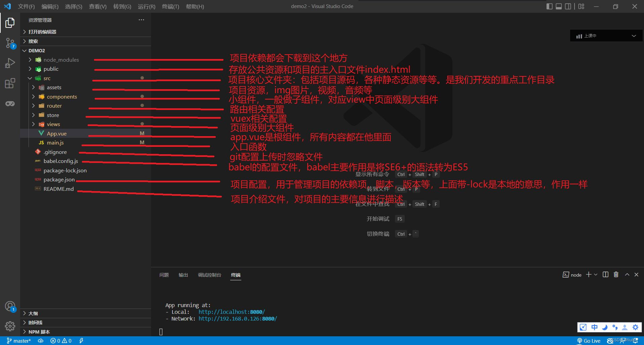Open the accounts icon near the bottom
The width and height of the screenshot is (644, 345).
[10, 306]
